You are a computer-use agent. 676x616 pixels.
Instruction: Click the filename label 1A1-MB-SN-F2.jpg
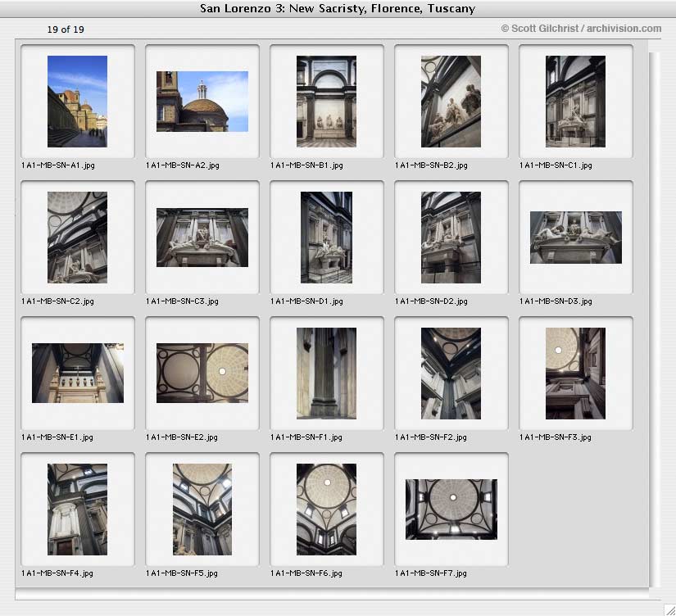point(431,437)
